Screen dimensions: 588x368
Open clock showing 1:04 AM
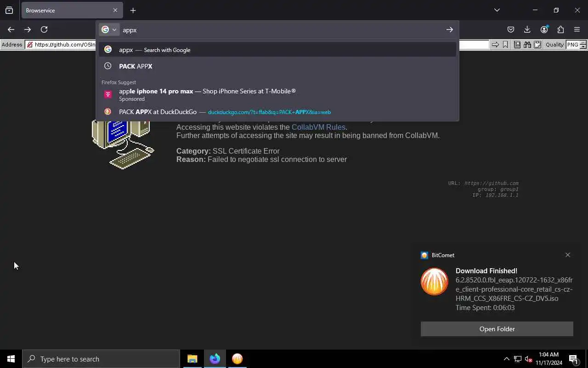(548, 359)
